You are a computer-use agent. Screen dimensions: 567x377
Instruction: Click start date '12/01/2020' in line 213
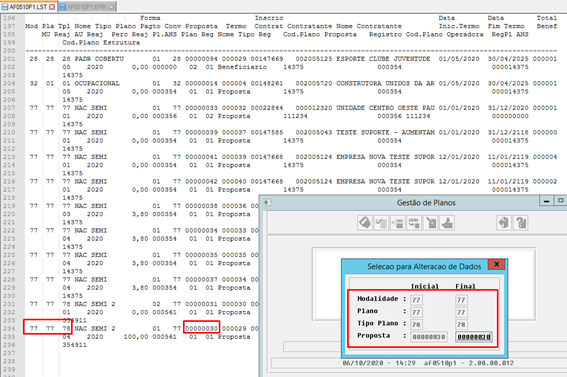(x=459, y=157)
